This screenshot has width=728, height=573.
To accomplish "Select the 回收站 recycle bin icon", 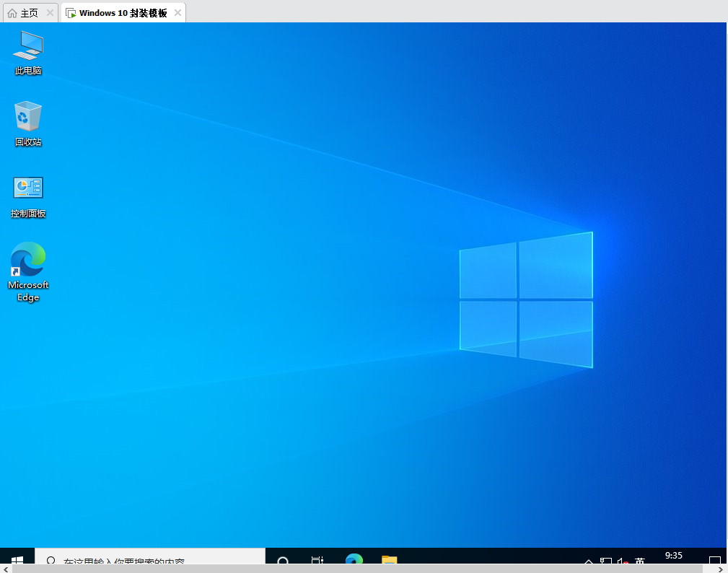I will pyautogui.click(x=28, y=123).
